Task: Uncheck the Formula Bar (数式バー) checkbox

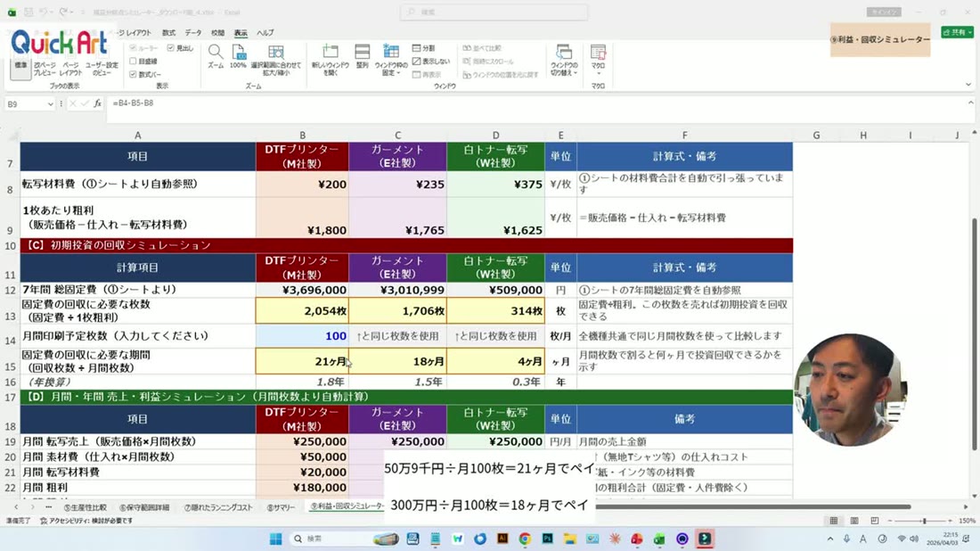Action: 145,74
